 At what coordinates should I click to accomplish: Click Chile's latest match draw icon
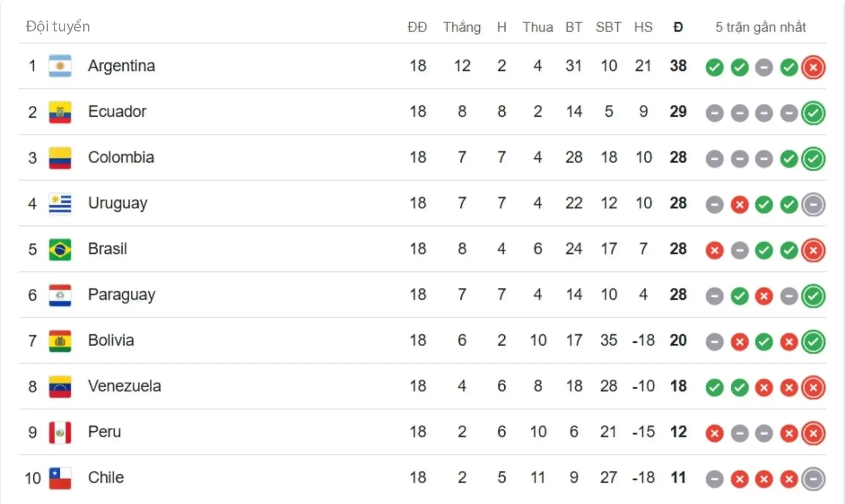point(813,479)
